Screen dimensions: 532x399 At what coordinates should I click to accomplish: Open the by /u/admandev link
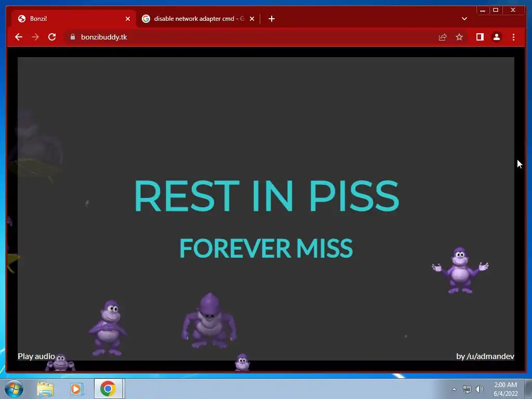[x=485, y=356]
